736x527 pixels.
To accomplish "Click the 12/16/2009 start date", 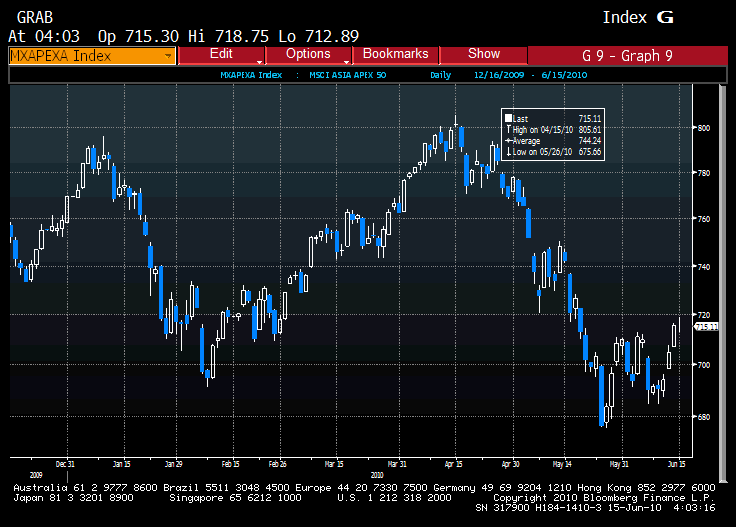I will tap(498, 75).
